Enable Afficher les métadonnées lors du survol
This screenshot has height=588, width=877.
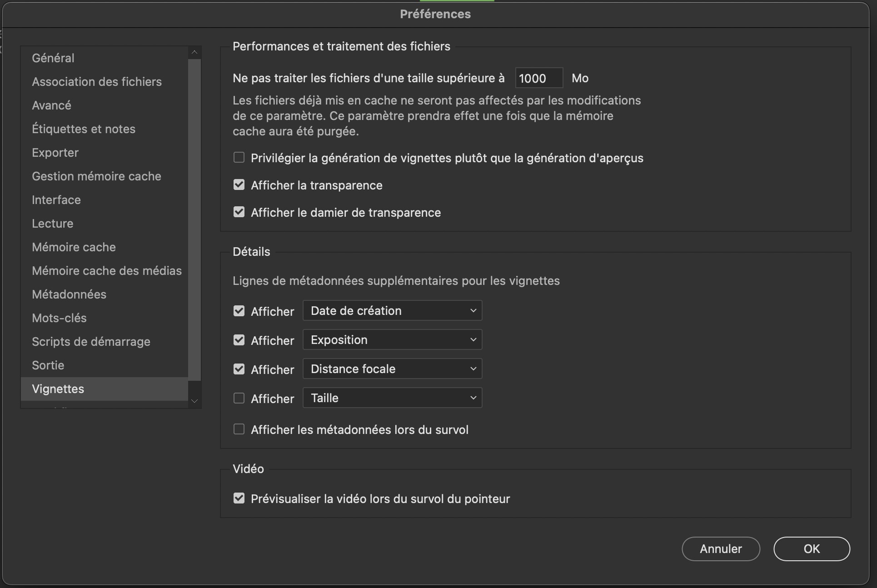[x=239, y=429]
